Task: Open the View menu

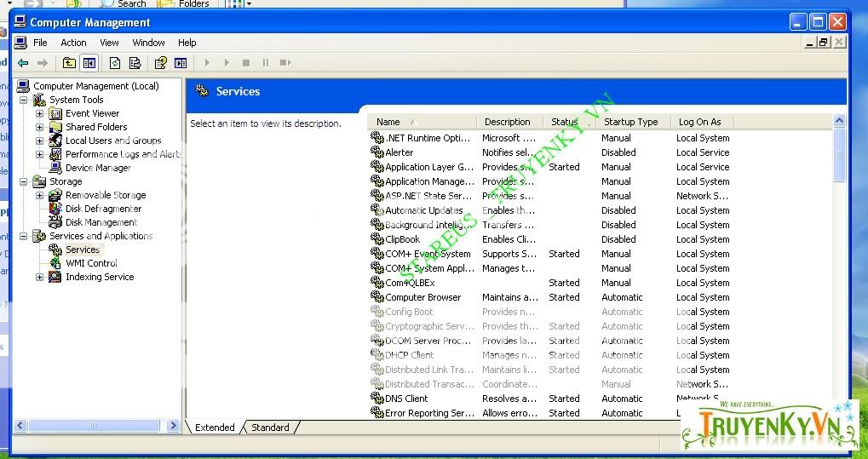Action: (109, 43)
